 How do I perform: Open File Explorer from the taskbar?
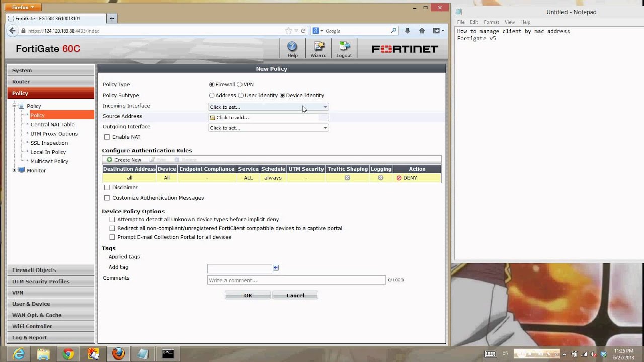tap(43, 354)
